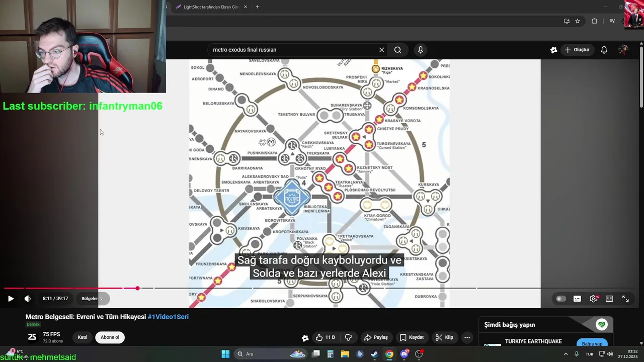This screenshot has height=362, width=644.
Task: Open the Bölgeler chapters expander
Action: pos(92,298)
